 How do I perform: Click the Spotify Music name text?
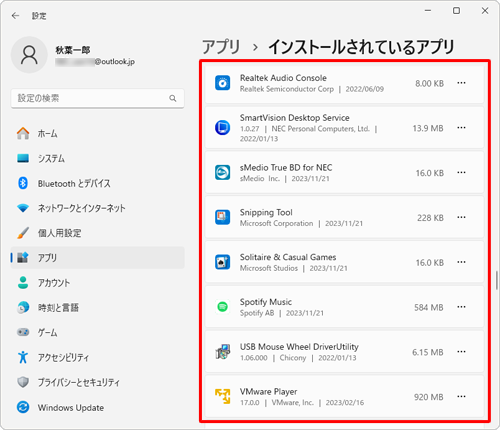266,302
